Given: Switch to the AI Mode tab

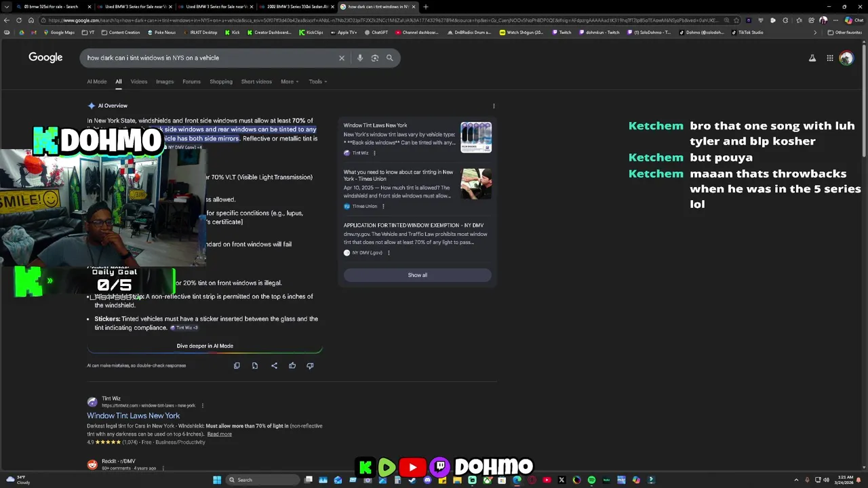Looking at the screenshot, I should pyautogui.click(x=97, y=81).
